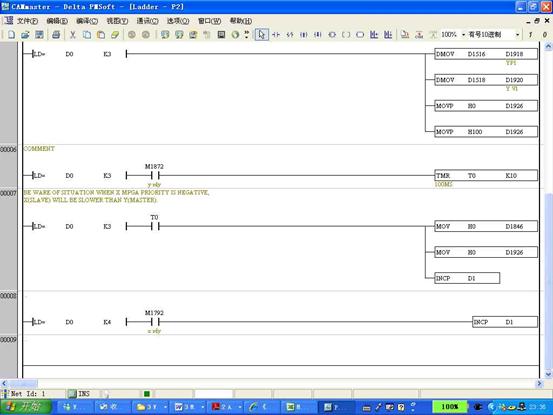Click the Save toolbar icon

[x=39, y=35]
